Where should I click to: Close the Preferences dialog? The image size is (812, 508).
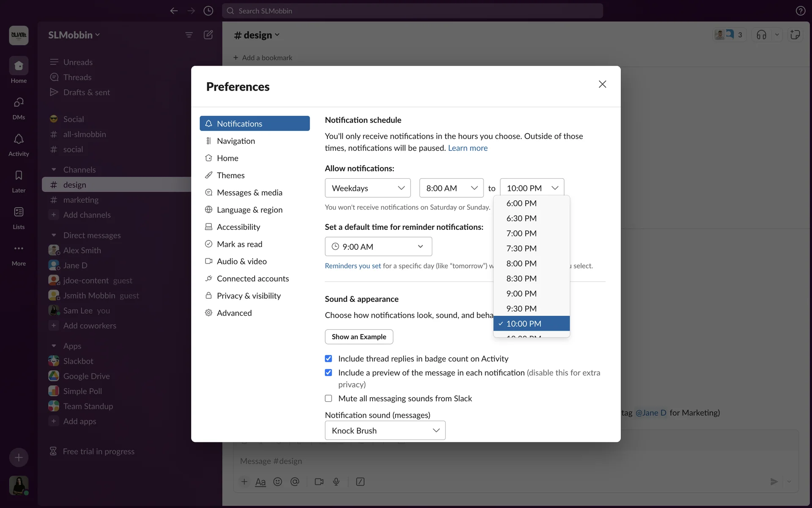point(602,84)
